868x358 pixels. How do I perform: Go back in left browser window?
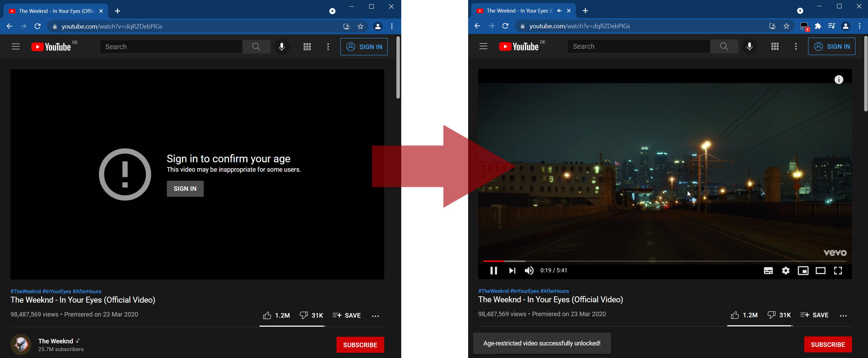pos(9,26)
